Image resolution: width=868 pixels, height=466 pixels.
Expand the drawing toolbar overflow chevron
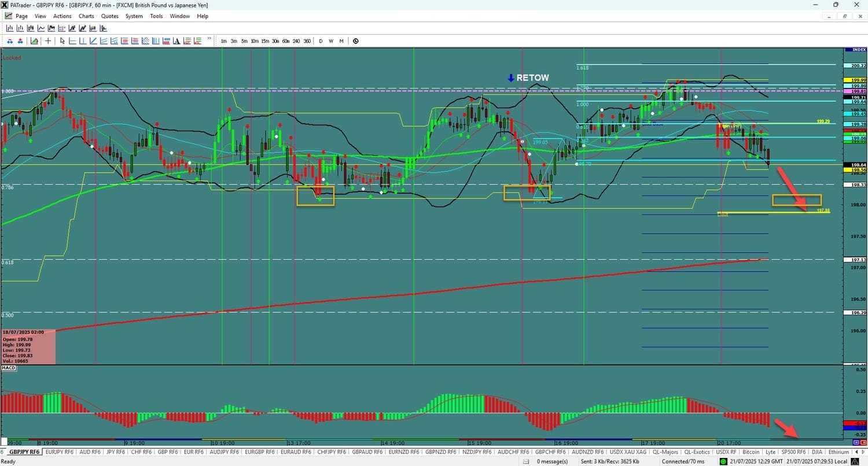(209, 39)
